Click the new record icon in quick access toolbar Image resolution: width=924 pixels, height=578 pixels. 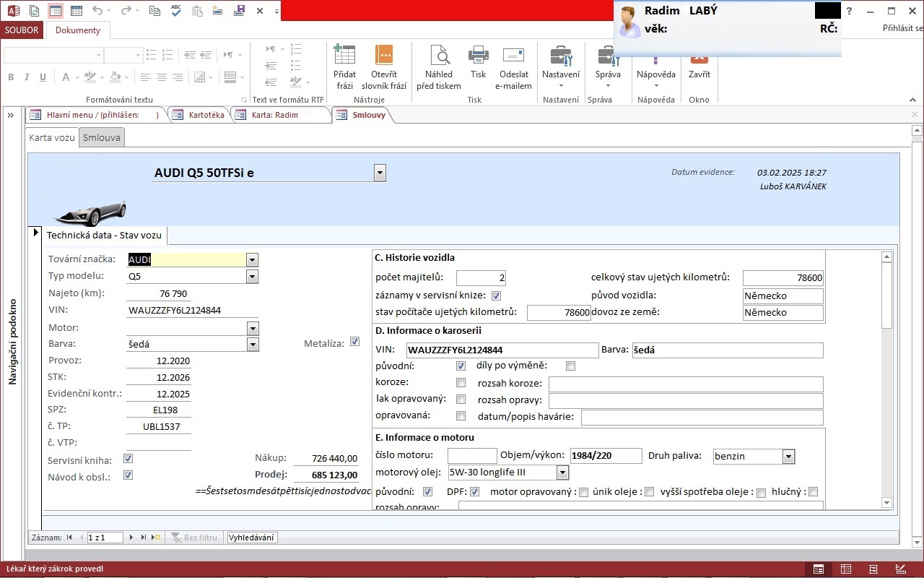point(218,11)
